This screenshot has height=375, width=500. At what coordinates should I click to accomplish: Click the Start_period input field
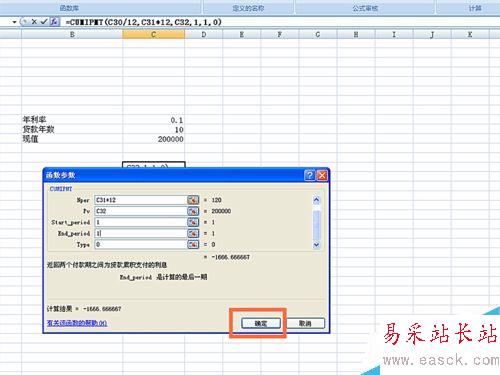point(141,222)
